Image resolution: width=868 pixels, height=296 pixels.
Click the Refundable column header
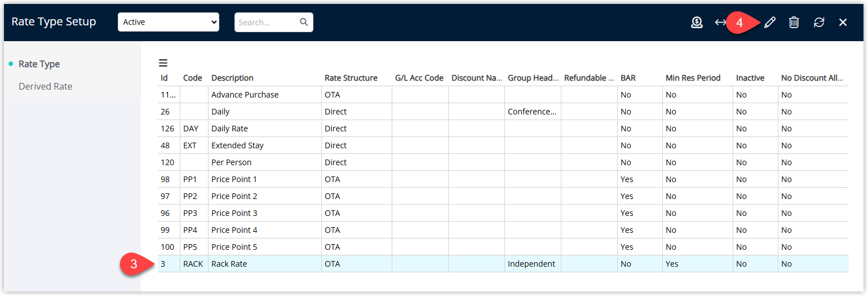pyautogui.click(x=589, y=78)
